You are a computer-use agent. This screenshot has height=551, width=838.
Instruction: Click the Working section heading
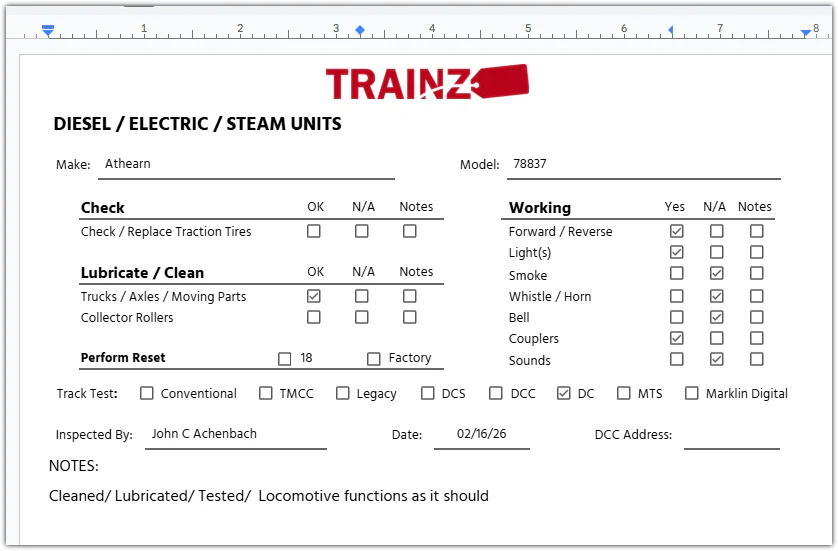540,207
